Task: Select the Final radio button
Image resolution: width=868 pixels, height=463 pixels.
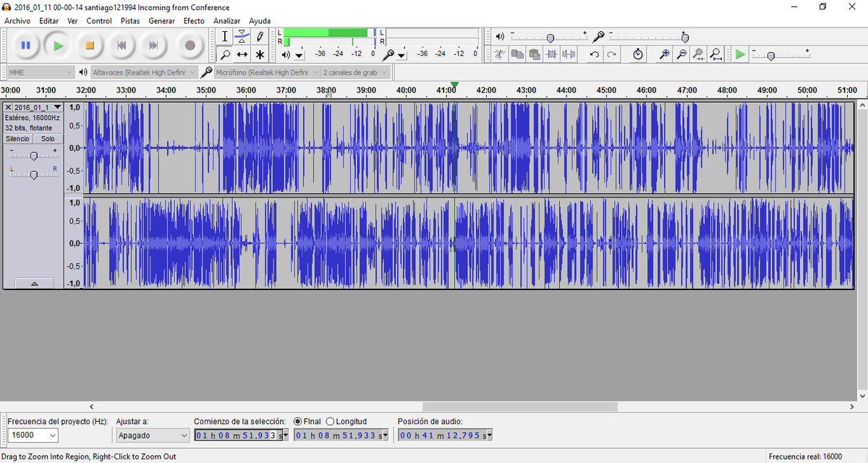Action: 298,421
